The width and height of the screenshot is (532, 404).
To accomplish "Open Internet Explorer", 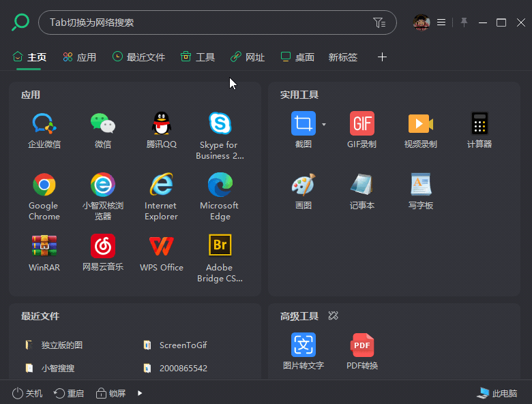I will click(x=162, y=197).
